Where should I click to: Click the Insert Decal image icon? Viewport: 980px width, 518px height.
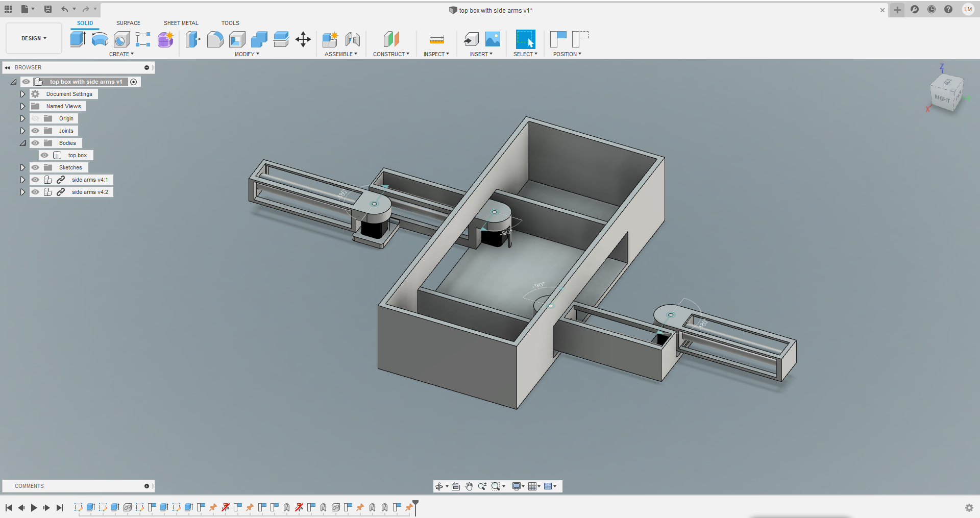coord(493,39)
